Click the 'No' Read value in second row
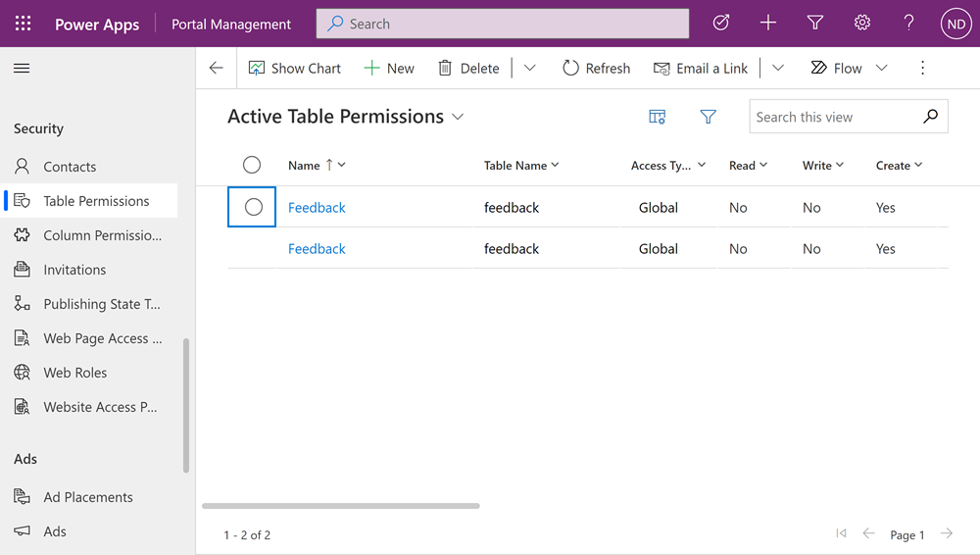The width and height of the screenshot is (980, 555). [x=738, y=248]
